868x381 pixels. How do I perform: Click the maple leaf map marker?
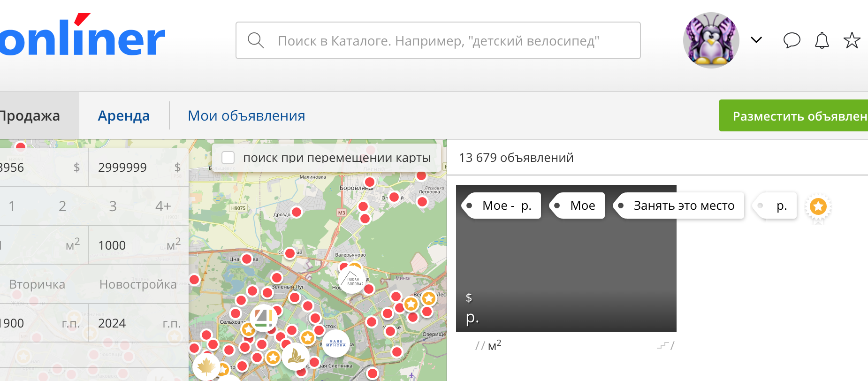pos(206,367)
